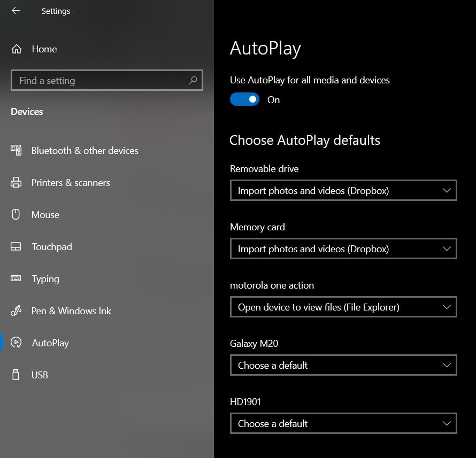This screenshot has height=458, width=476.
Task: Open the Memory card dropdown
Action: [x=343, y=249]
